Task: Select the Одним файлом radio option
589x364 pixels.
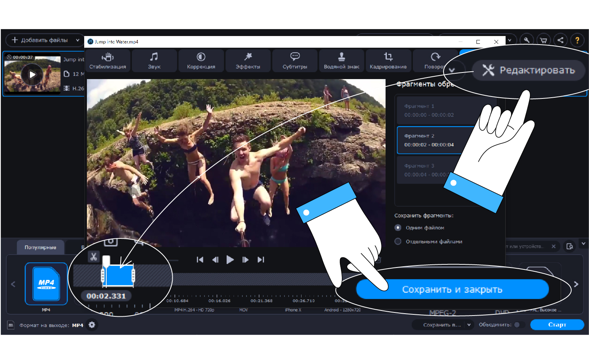Action: (x=398, y=228)
